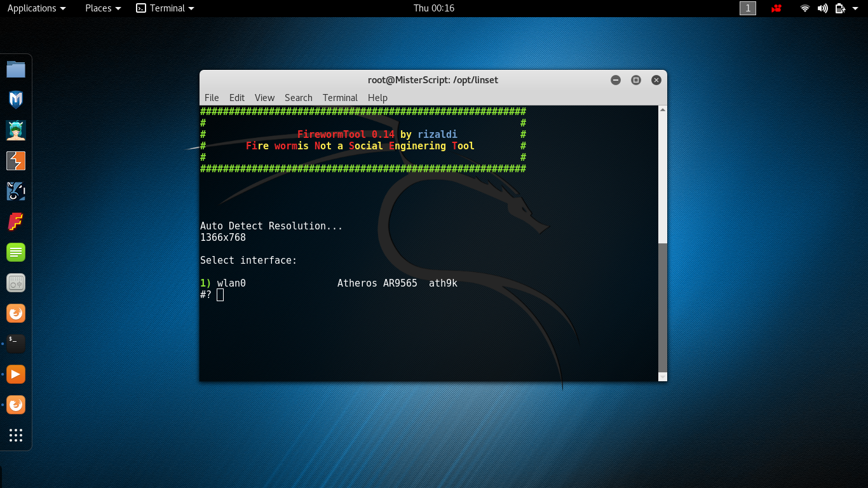Click the battery charging indicator

[840, 8]
